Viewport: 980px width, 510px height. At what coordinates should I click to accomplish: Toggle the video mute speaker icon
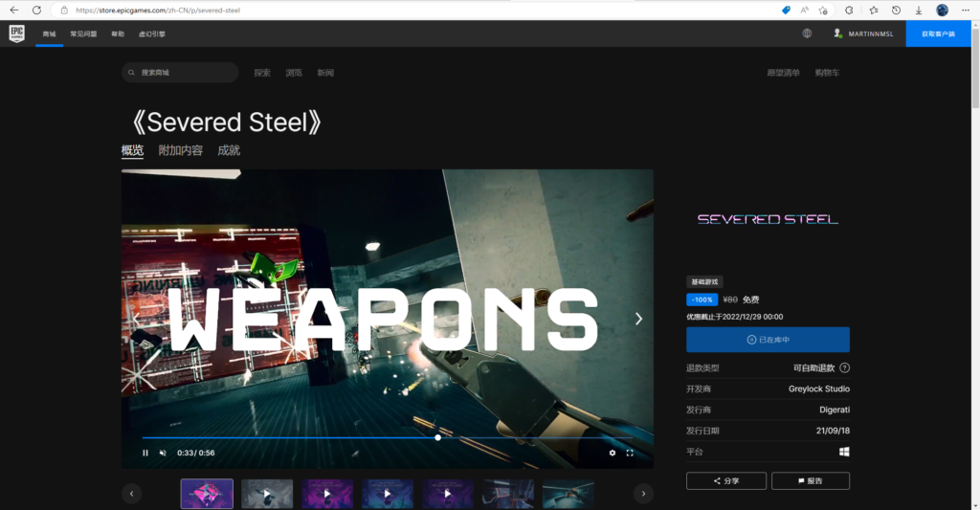(163, 453)
